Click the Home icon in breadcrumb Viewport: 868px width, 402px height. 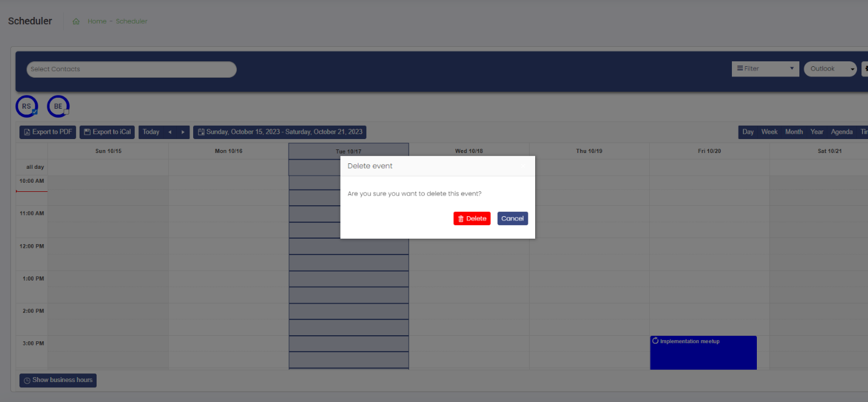[x=76, y=21]
